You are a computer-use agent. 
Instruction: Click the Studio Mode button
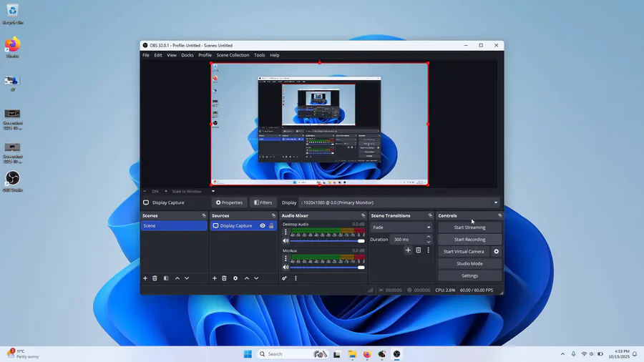tap(469, 264)
